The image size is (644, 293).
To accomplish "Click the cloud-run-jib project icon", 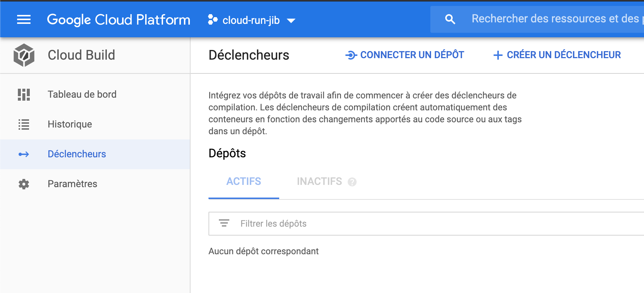I will 213,20.
